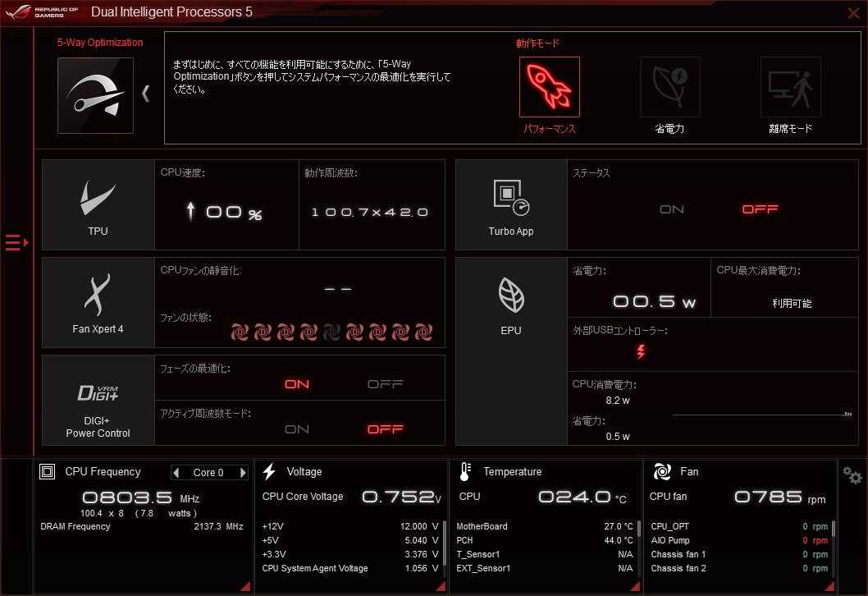Image resolution: width=868 pixels, height=596 pixels.
Task: Launch 5-Way Optimization speedometer button
Action: (95, 95)
